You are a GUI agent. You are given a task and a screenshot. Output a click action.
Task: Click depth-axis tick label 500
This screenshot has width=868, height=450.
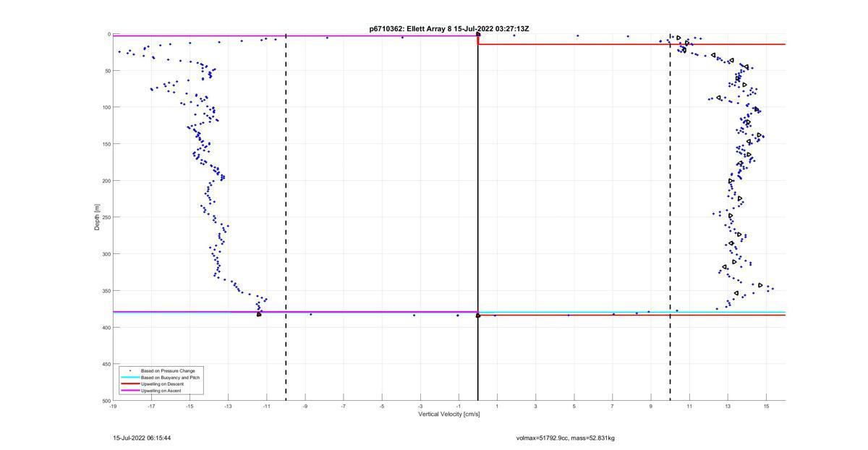pyautogui.click(x=106, y=401)
